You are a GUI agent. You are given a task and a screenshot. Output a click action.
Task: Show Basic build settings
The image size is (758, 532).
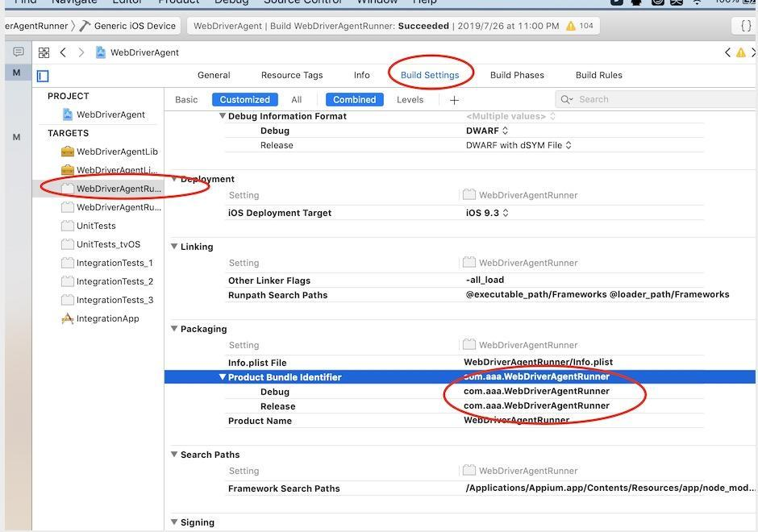(x=186, y=99)
